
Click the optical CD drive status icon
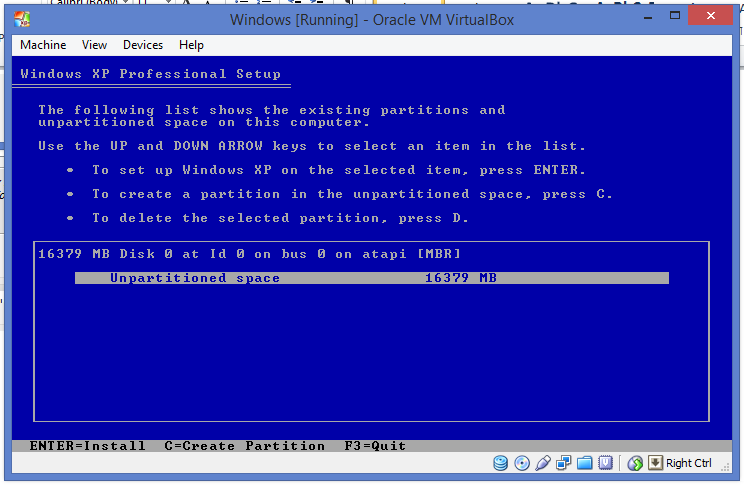(x=522, y=463)
